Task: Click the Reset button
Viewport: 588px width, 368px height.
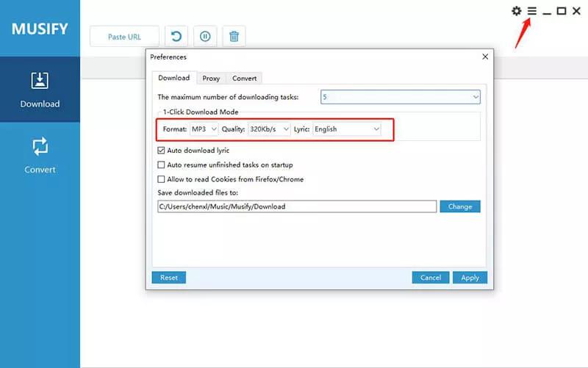Action: click(169, 278)
